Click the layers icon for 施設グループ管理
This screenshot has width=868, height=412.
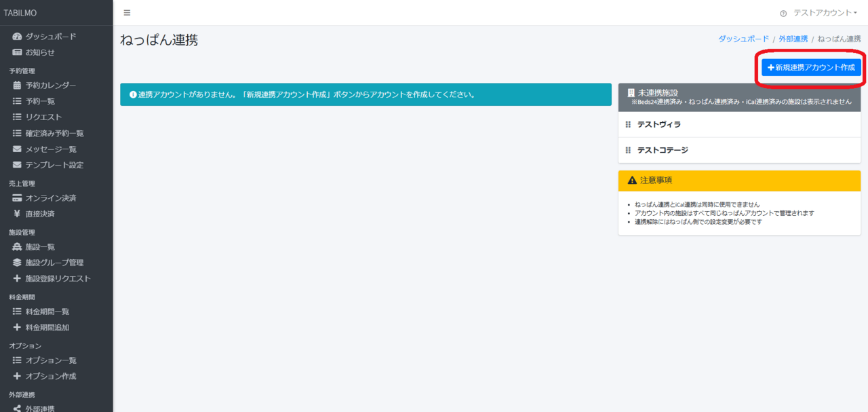click(x=17, y=263)
